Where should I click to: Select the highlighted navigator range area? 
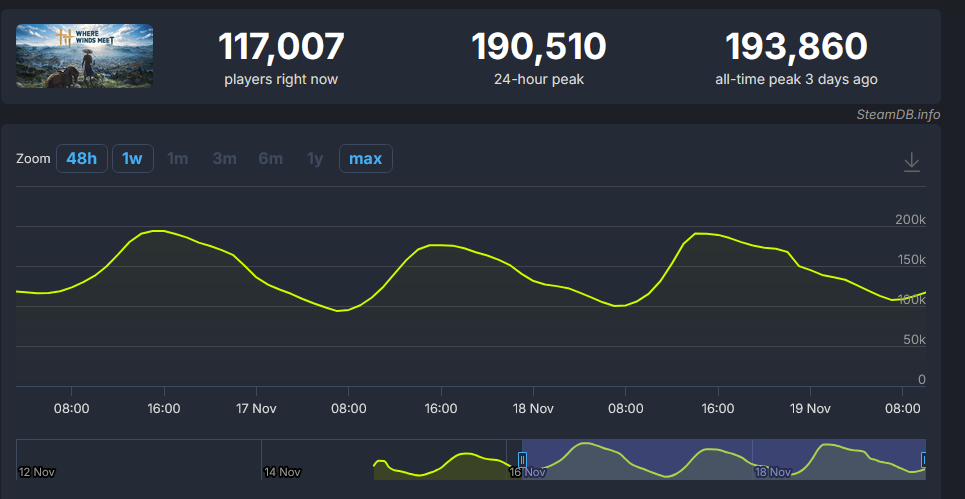click(x=724, y=460)
